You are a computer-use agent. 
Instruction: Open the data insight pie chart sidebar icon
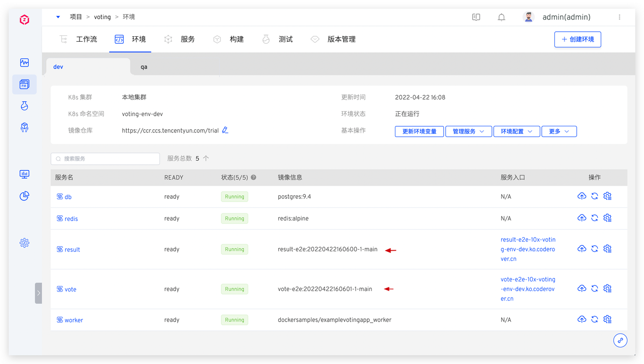coord(24,196)
